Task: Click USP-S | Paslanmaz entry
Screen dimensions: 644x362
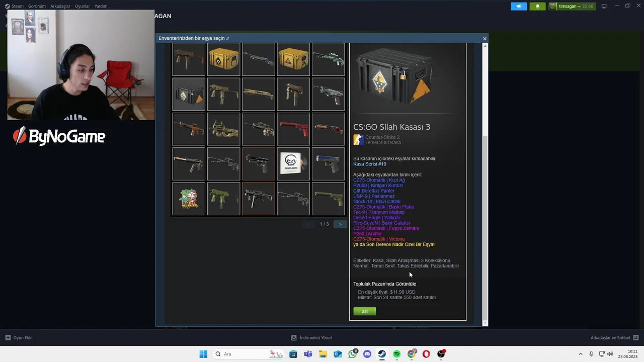Action: click(x=374, y=196)
